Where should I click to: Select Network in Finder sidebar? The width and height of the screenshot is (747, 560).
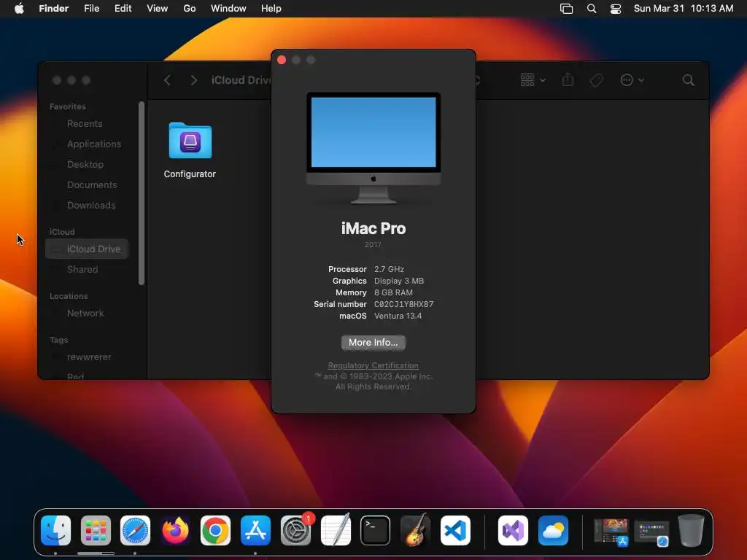(x=87, y=314)
